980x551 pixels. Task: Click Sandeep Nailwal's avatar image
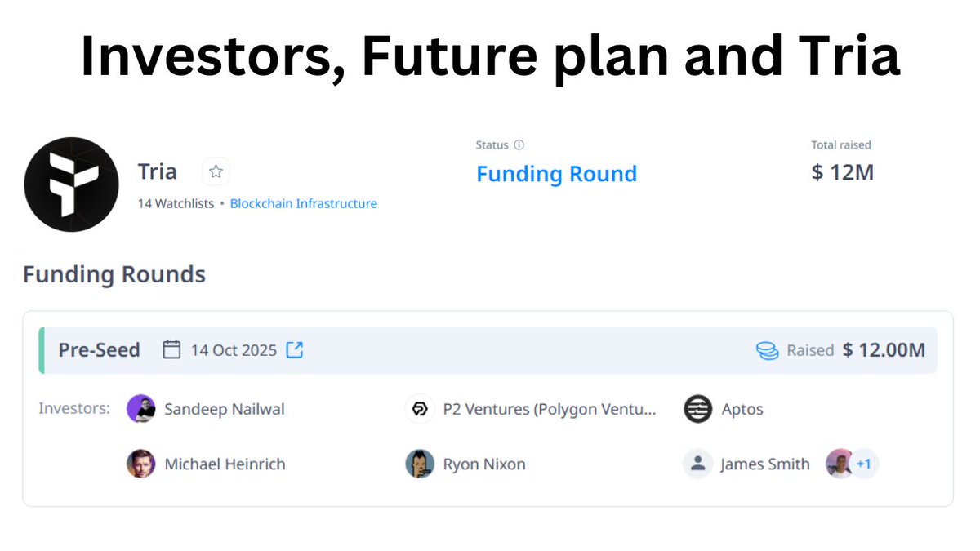click(x=141, y=409)
